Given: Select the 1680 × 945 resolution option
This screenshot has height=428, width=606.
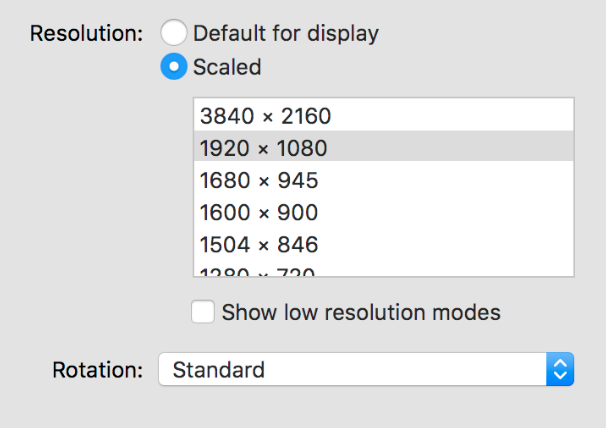Looking at the screenshot, I should click(384, 180).
